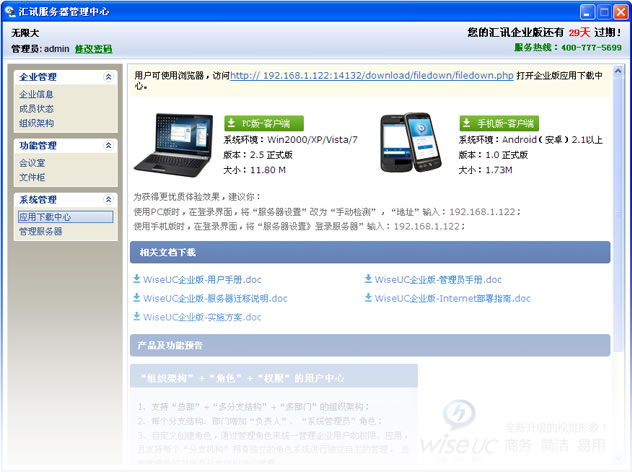Click the scrollbar up arrow
Screen dimensions: 632x473
coord(617,71)
